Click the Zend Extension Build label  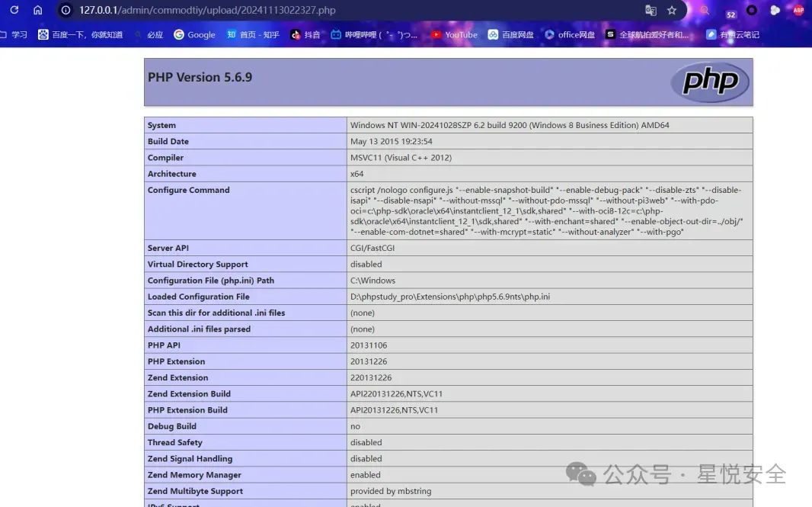click(189, 394)
